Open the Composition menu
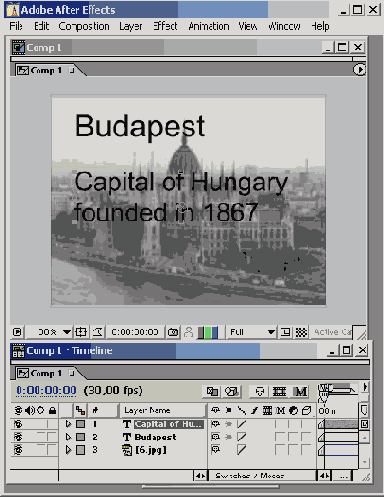Image resolution: width=384 pixels, height=497 pixels. [84, 26]
